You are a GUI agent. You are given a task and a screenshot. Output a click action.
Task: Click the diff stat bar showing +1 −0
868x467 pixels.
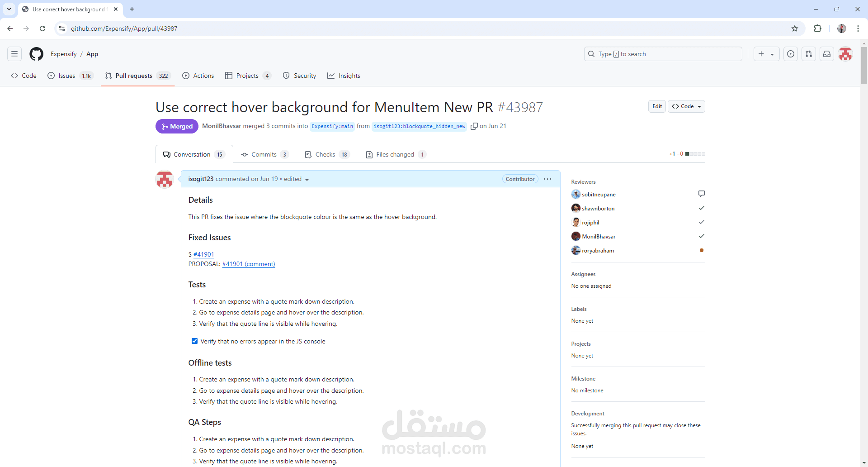click(687, 154)
